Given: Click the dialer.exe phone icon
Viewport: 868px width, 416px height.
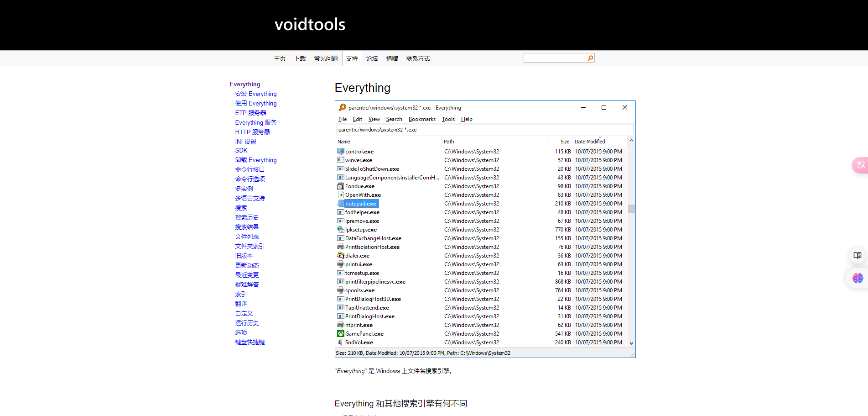Looking at the screenshot, I should tap(340, 255).
